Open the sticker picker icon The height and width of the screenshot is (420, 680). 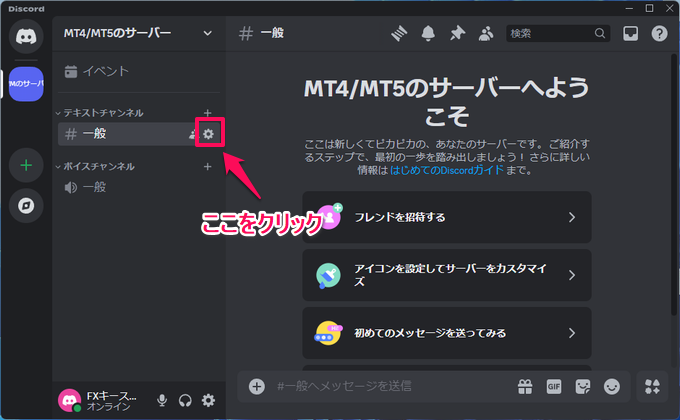583,386
